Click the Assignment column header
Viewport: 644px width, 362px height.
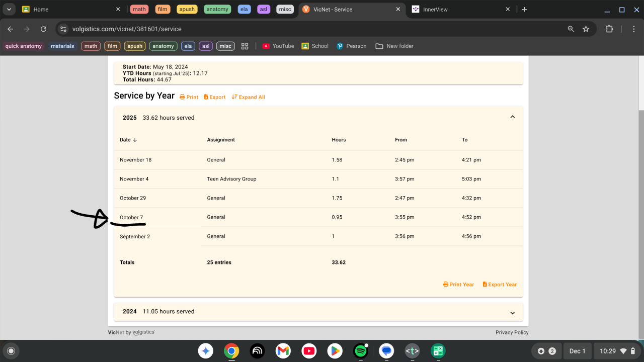(x=221, y=140)
